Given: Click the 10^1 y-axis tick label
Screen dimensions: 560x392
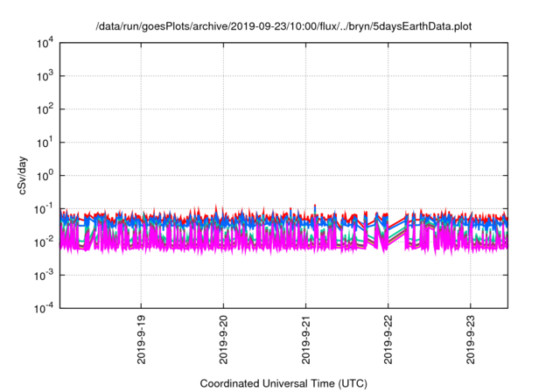Looking at the screenshot, I should point(45,143).
